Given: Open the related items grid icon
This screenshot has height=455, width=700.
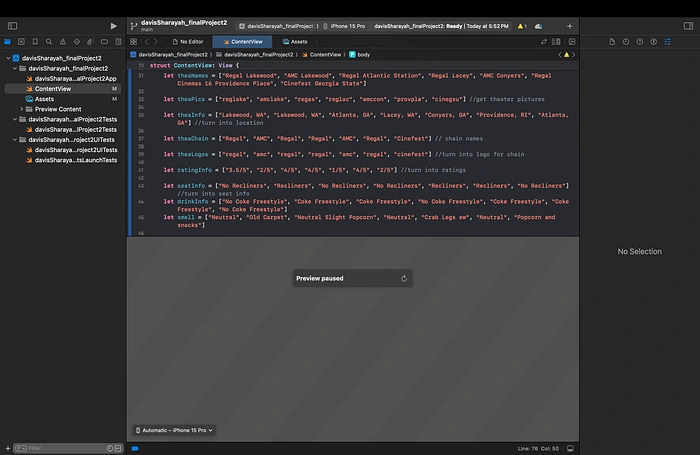Looking at the screenshot, I should tap(133, 42).
